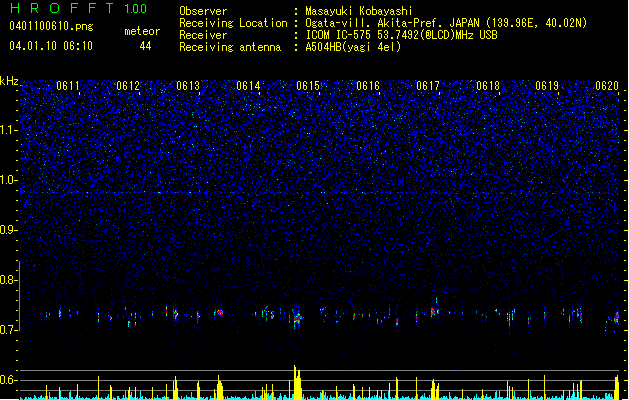Click the ICOM IC-575 receiver description
Viewport: 629px width, 400px height.
pos(401,35)
